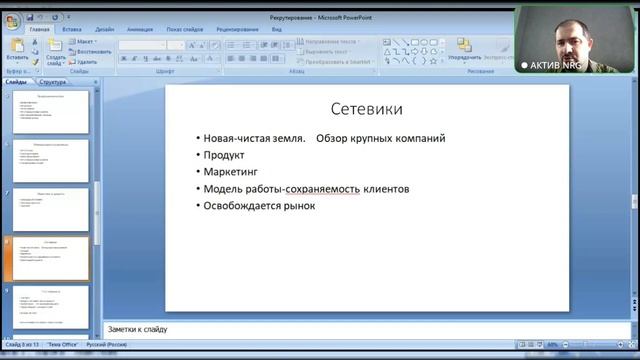
Task: Apply bold (Ж) formatting
Action: point(124,59)
